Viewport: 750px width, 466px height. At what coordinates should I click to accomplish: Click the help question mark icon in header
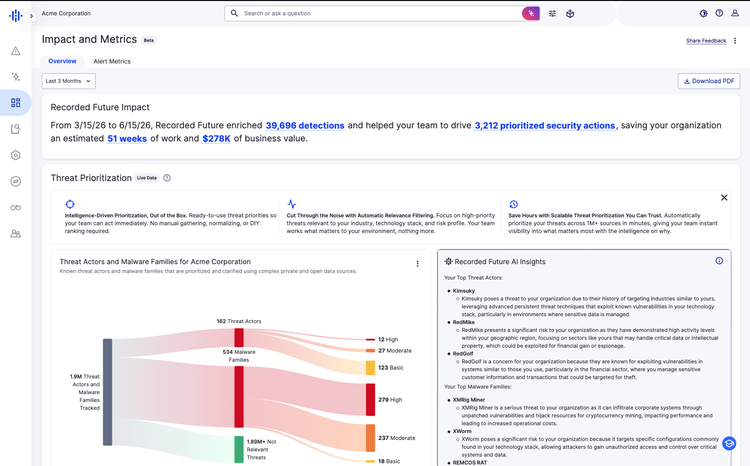point(719,13)
